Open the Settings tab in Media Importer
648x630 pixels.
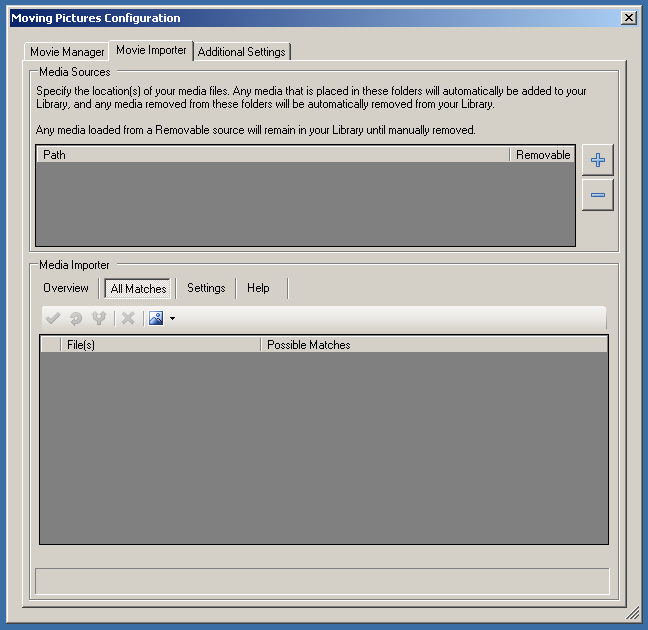[206, 288]
